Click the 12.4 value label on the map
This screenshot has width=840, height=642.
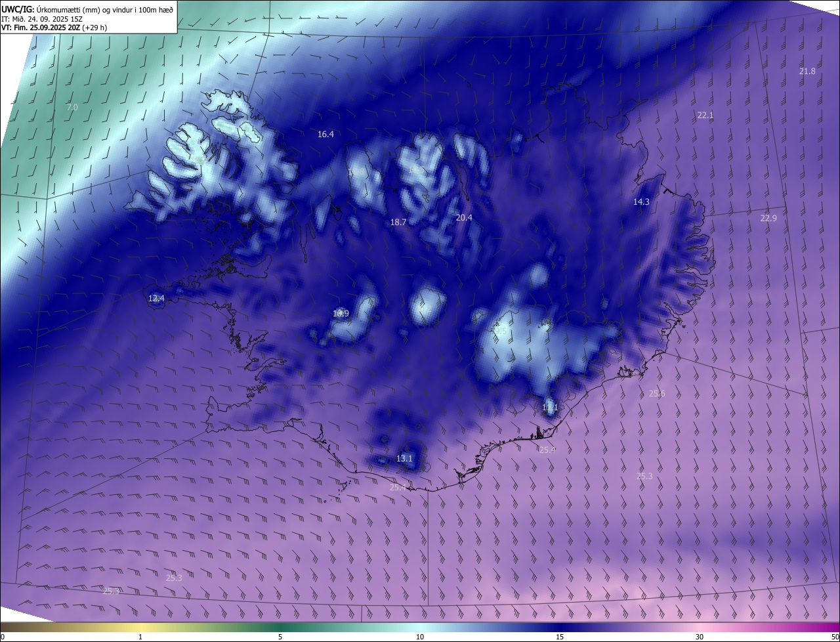(x=156, y=298)
